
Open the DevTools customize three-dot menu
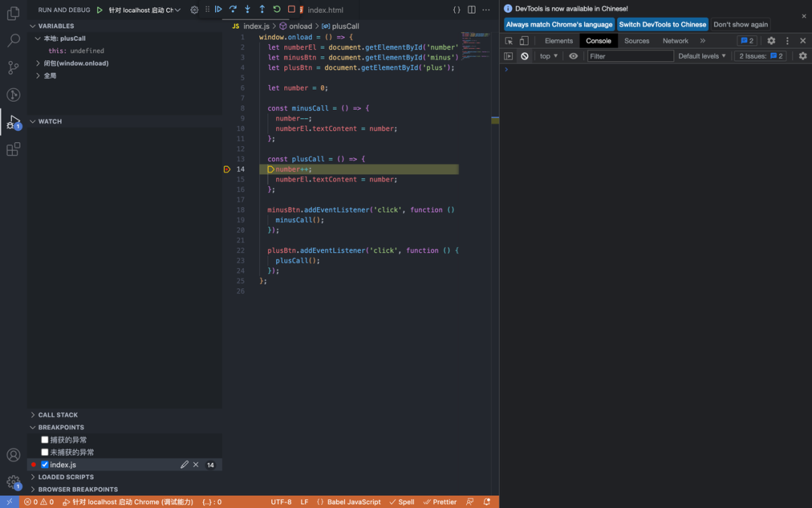(787, 41)
